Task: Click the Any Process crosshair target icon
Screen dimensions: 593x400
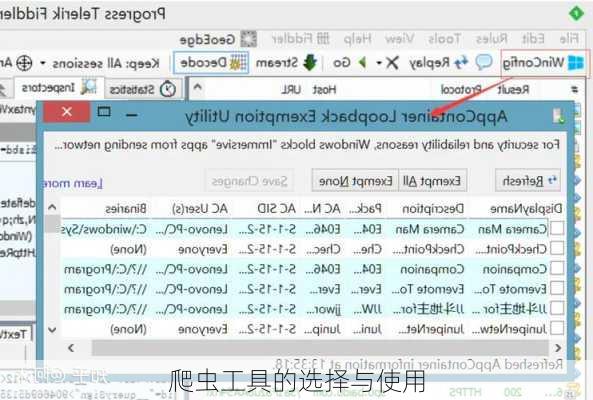Action: pyautogui.click(x=24, y=63)
